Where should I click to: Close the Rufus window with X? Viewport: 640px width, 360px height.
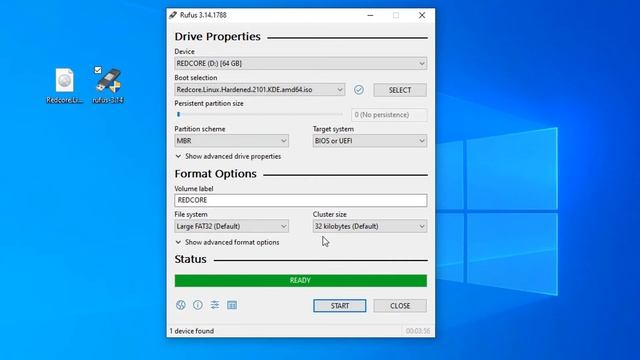click(x=422, y=15)
